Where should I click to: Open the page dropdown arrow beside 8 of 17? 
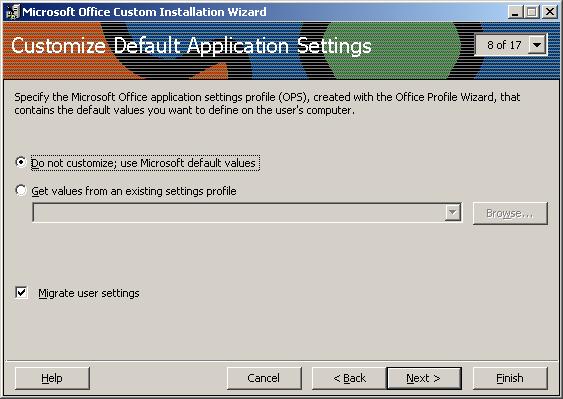pos(537,45)
